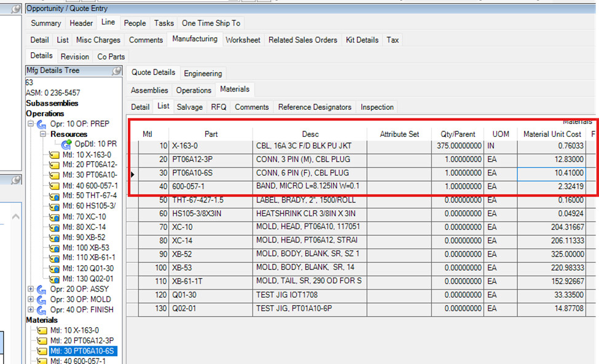Select Materials section tree item Mtl: 10 X-163-0

coord(74,330)
